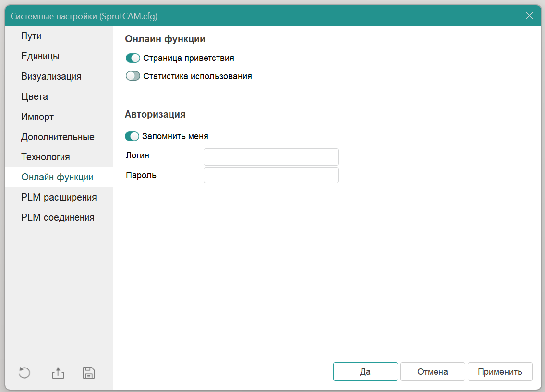Click the export settings icon

58,373
